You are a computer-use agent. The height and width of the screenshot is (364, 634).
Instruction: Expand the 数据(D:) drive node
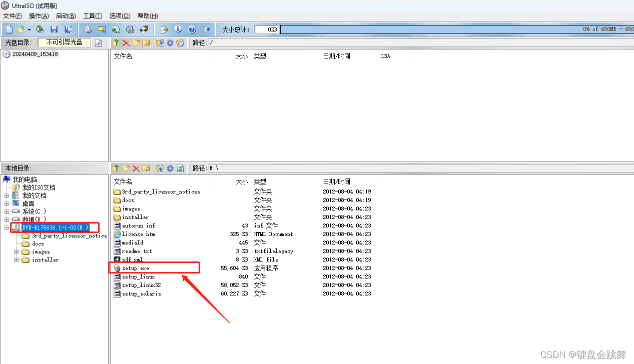point(7,219)
